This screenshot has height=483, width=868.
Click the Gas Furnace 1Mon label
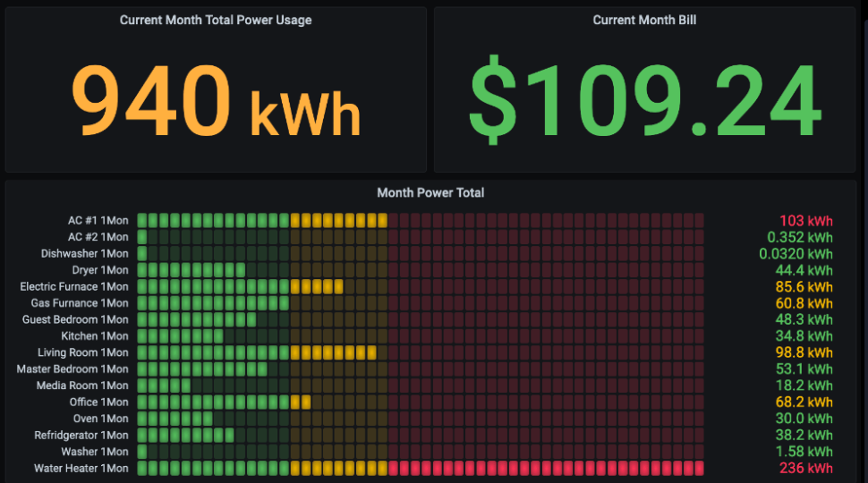79,303
